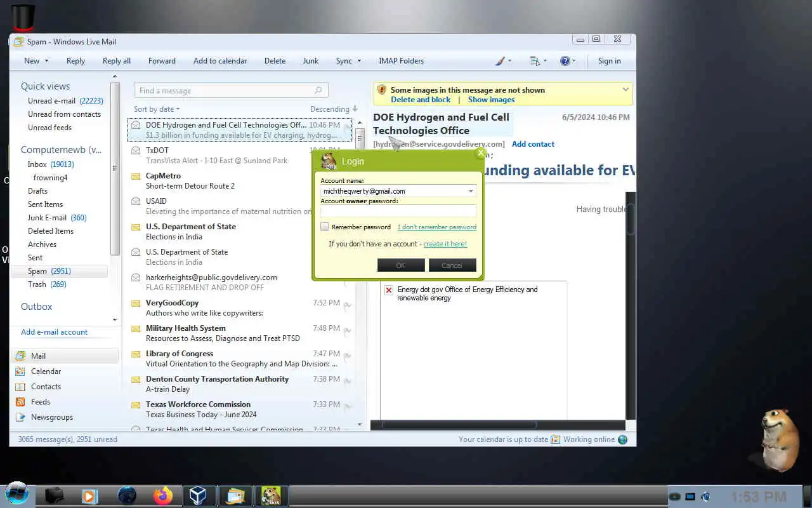
Task: Open the Sync dropdown arrow
Action: [x=359, y=61]
